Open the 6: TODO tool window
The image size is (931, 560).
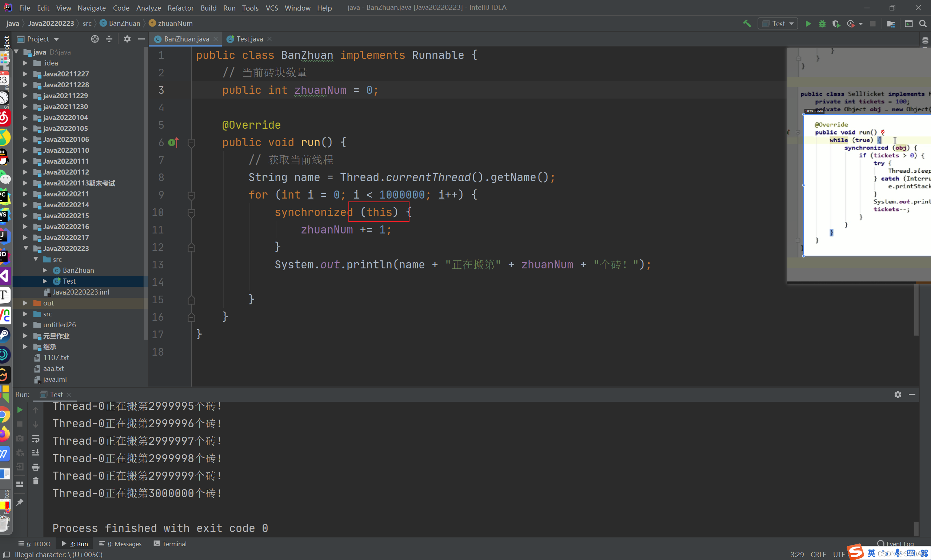(x=35, y=544)
